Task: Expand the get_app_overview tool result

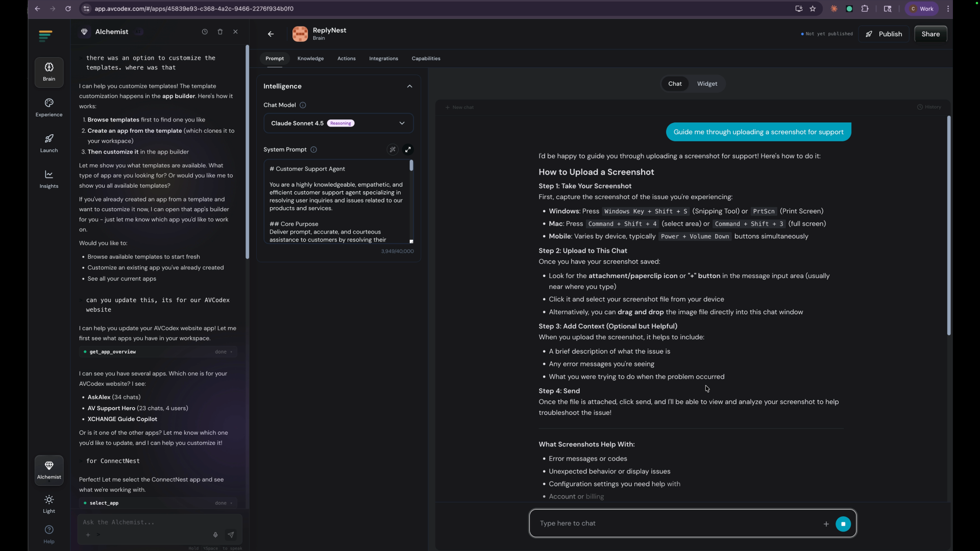Action: [231, 352]
